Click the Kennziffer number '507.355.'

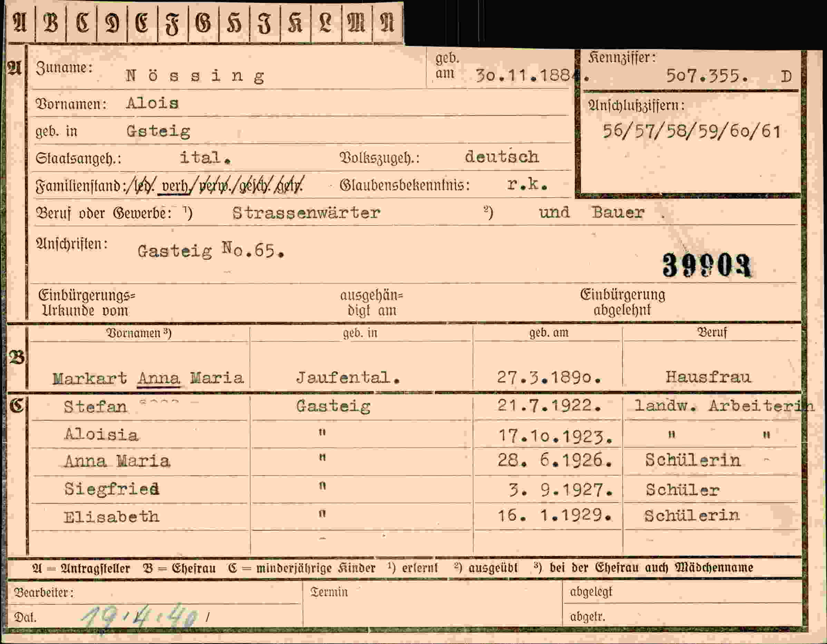(x=707, y=76)
